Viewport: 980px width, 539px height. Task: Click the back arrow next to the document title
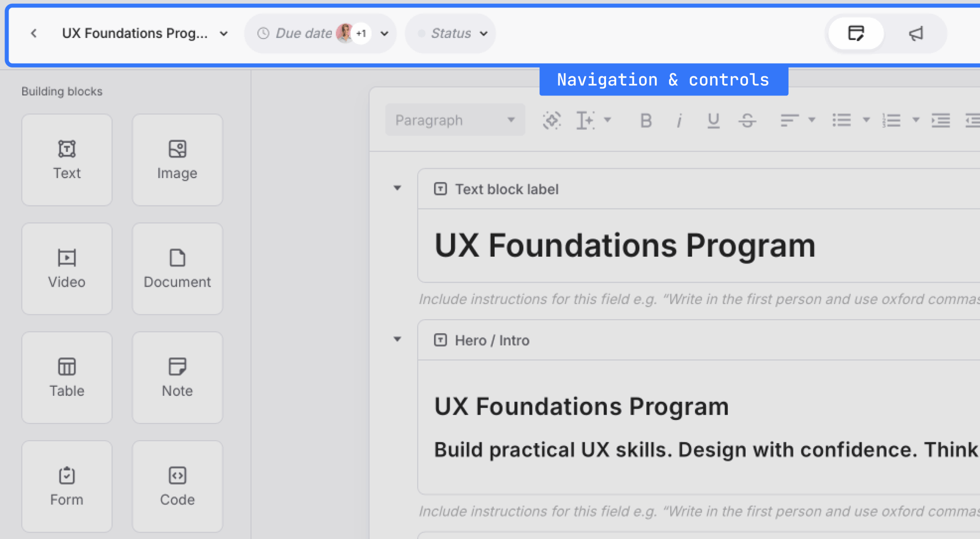pos(34,33)
